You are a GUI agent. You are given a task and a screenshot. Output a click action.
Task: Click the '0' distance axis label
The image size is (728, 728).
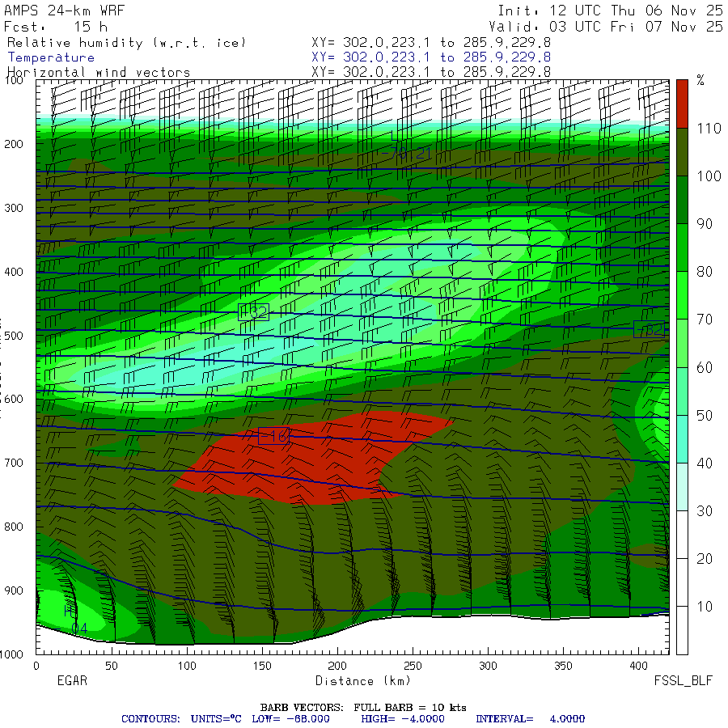(x=36, y=666)
